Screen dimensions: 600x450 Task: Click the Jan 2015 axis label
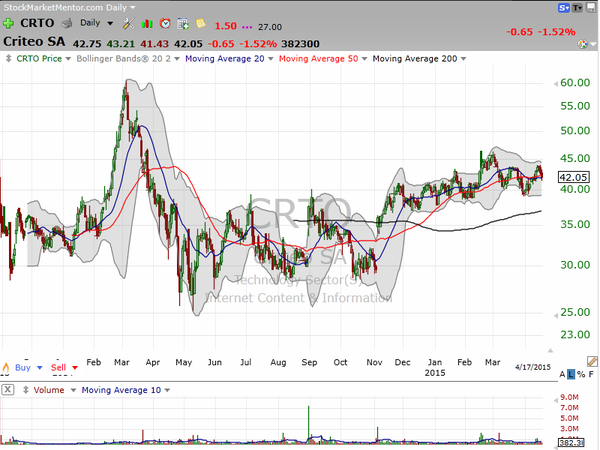435,367
